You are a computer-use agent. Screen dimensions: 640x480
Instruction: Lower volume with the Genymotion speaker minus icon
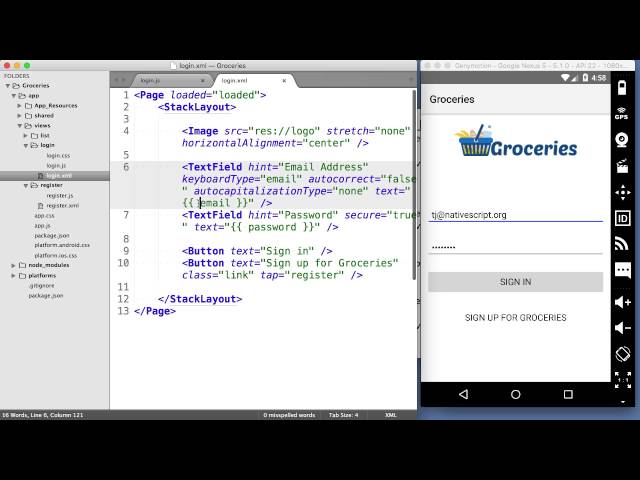tap(623, 328)
